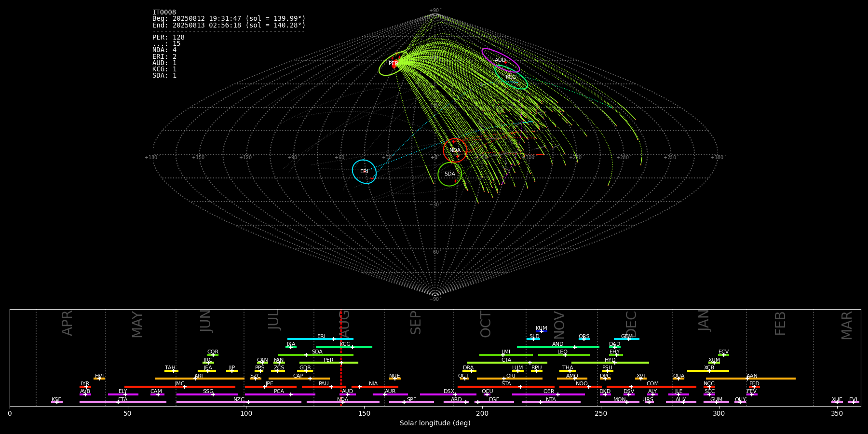Click the DEC month label in the timeline

[631, 324]
